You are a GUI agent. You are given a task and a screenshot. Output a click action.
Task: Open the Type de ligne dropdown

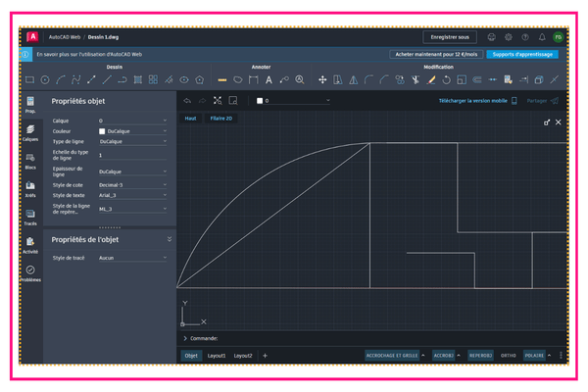pyautogui.click(x=132, y=141)
